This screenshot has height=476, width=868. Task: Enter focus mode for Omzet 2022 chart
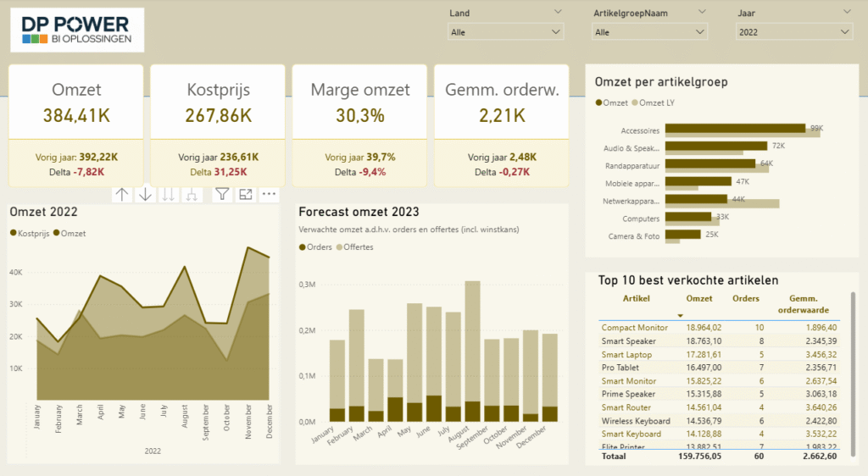246,194
